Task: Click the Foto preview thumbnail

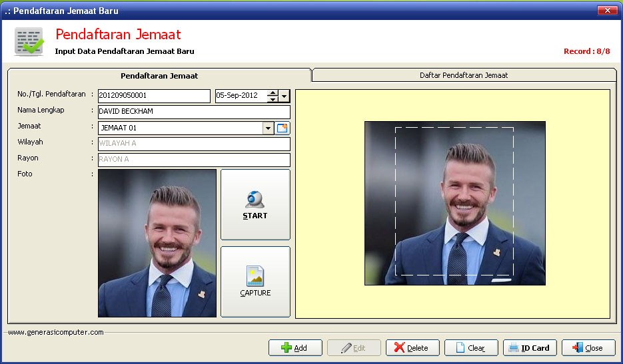Action: pos(157,243)
